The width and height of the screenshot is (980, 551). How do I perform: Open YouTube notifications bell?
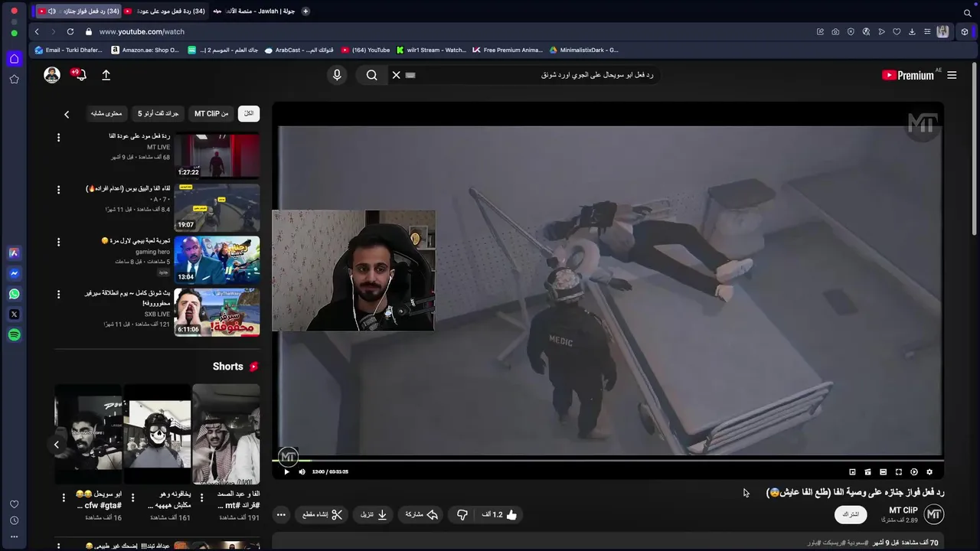click(x=80, y=75)
